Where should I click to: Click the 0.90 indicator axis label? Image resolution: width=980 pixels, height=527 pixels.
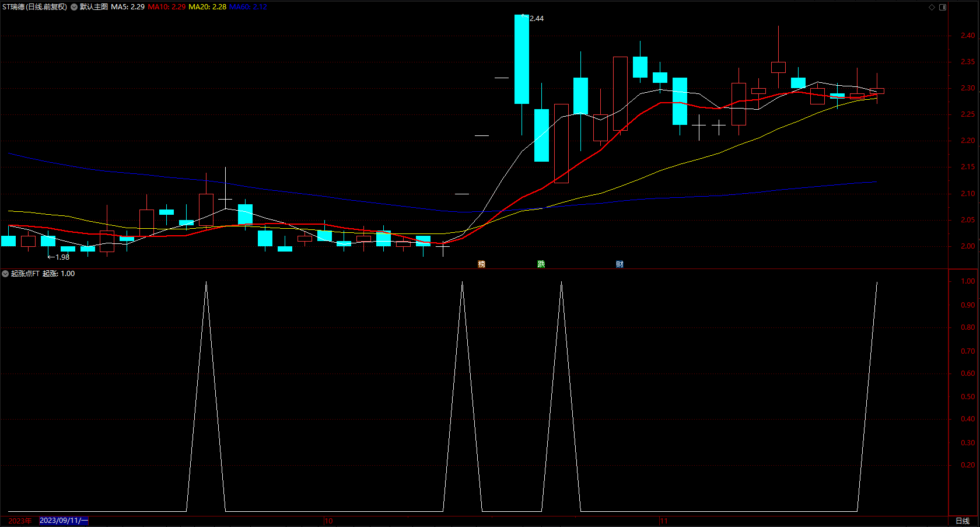click(968, 305)
